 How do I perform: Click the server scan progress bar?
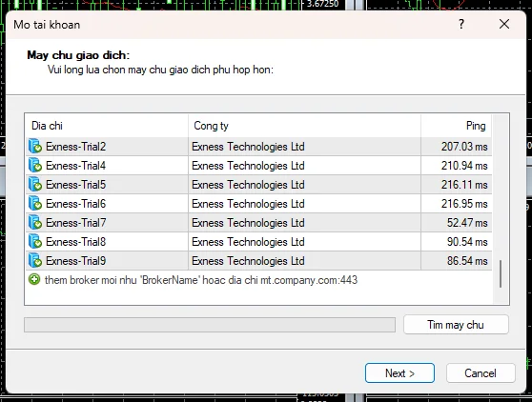[x=210, y=325]
